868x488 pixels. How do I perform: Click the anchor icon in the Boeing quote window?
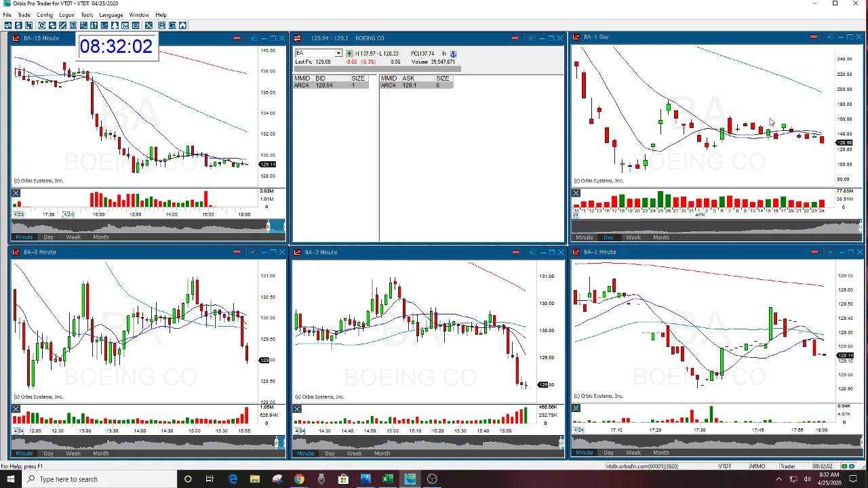(x=453, y=54)
